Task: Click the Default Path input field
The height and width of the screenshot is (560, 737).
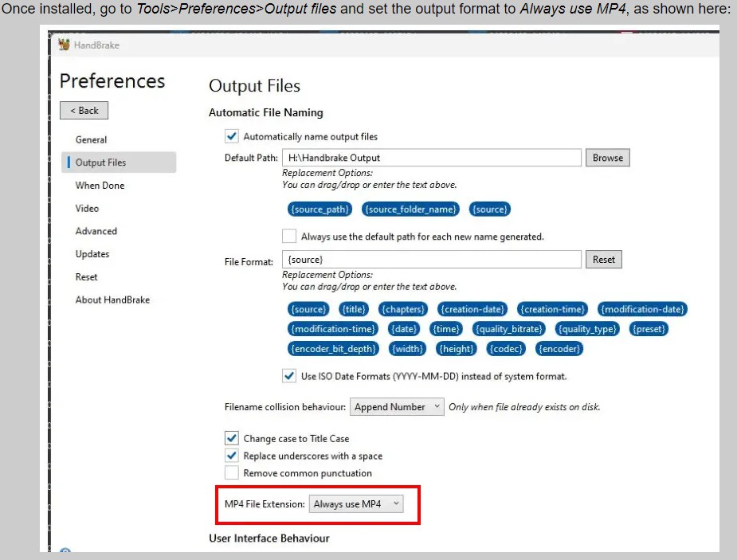Action: [432, 158]
